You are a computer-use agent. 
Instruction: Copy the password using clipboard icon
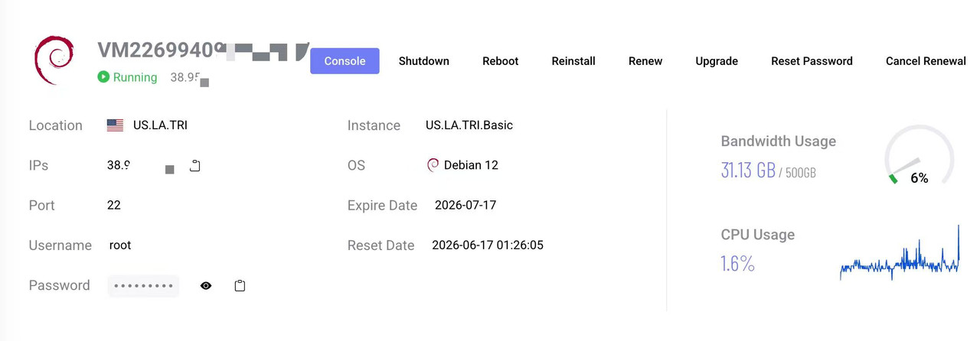(x=240, y=285)
